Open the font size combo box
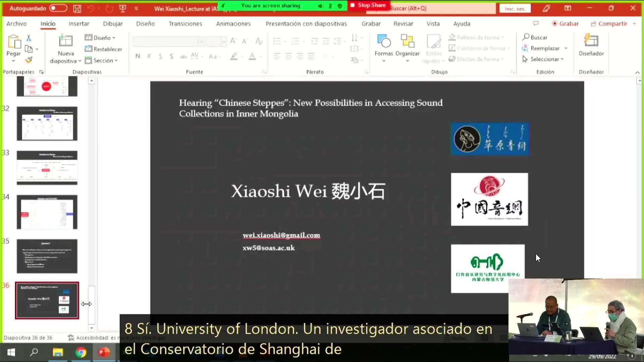The height and width of the screenshot is (362, 644). [x=216, y=42]
